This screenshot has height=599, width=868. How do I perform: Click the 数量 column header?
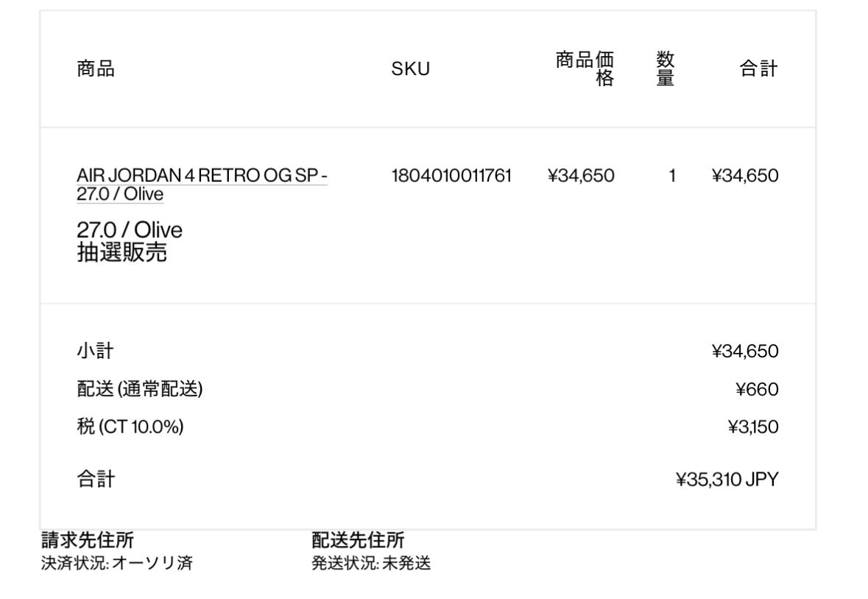[x=665, y=69]
